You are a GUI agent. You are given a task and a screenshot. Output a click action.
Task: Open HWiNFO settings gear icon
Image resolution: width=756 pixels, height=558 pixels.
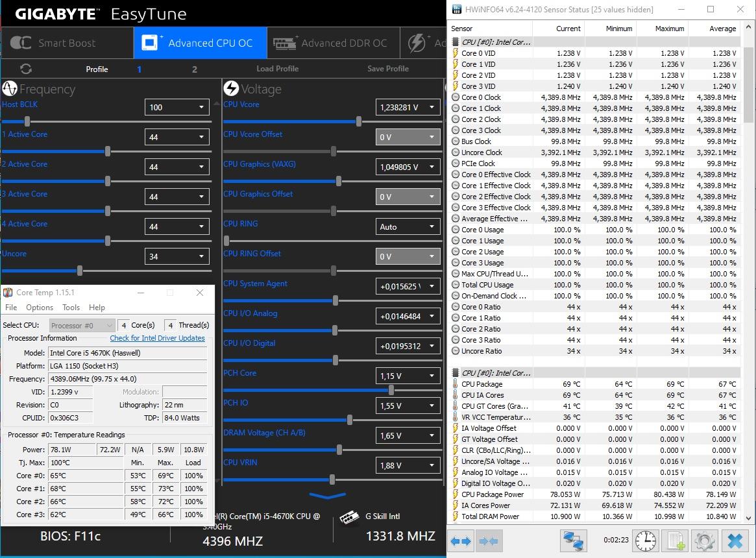tap(705, 540)
